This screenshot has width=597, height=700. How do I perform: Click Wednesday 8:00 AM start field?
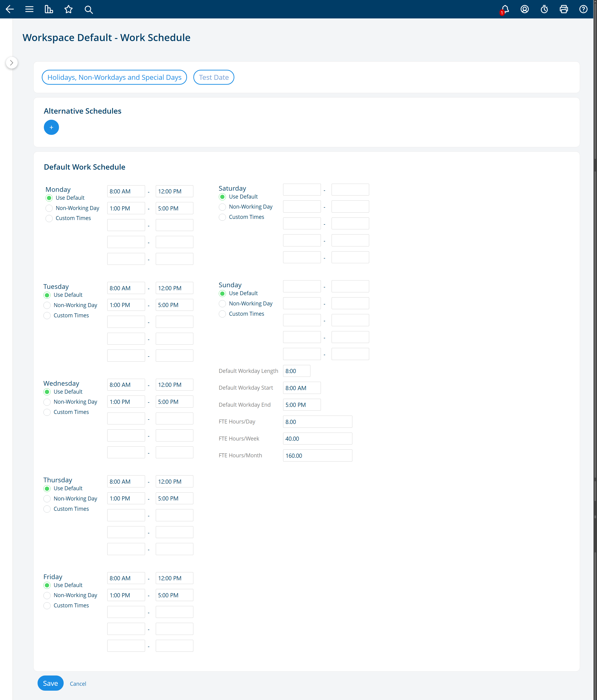(x=126, y=385)
